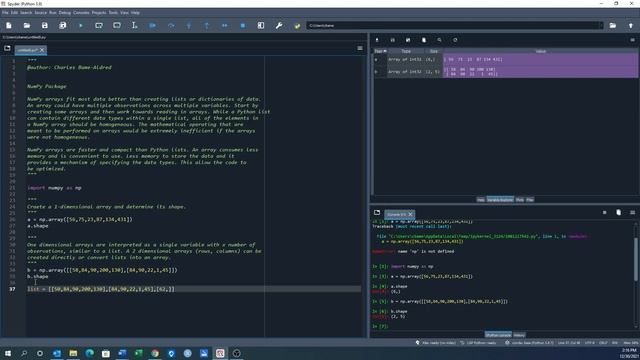Switch to the IPython console tab
Viewport: 640px width, 360px height.
click(498, 335)
